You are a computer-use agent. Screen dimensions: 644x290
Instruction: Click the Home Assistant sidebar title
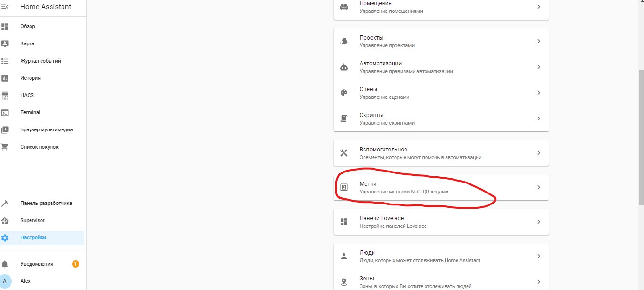(x=46, y=7)
